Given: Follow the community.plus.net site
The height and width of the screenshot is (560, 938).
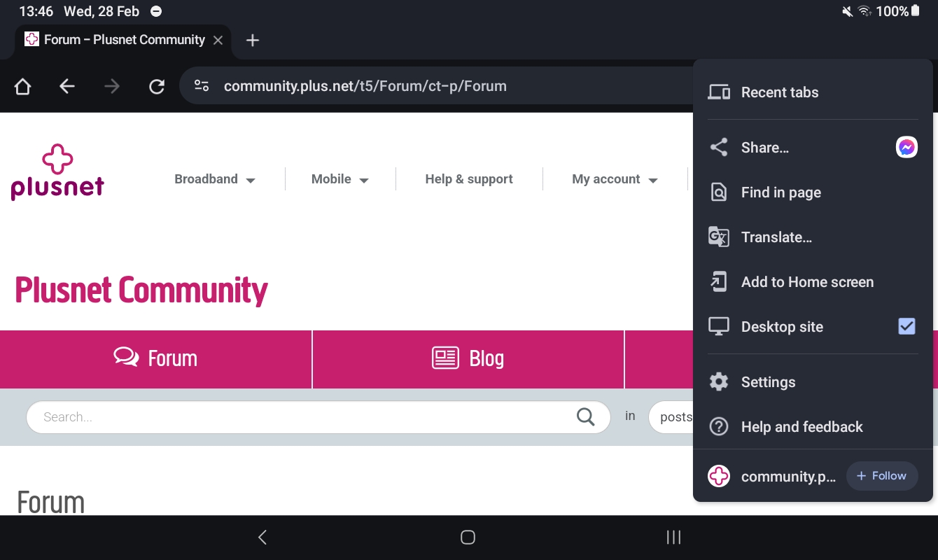Looking at the screenshot, I should [x=882, y=475].
